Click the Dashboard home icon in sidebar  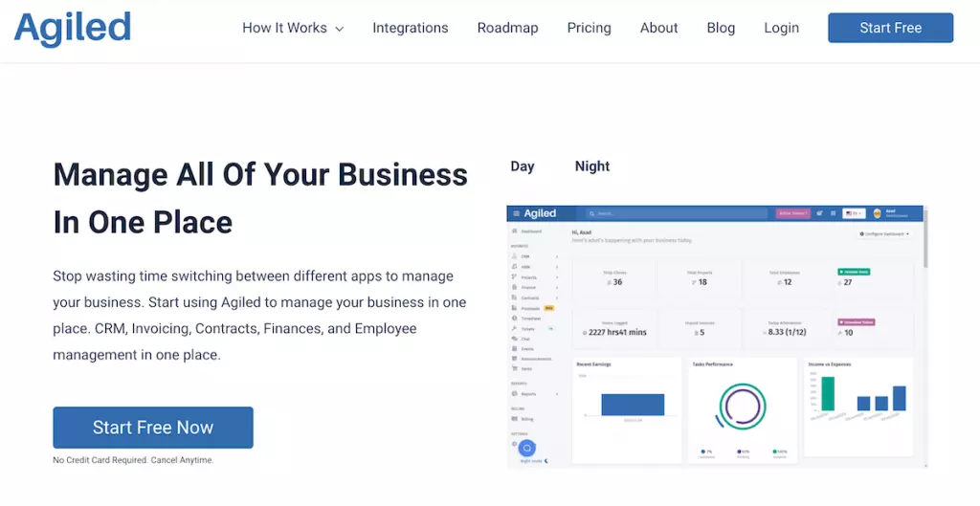point(514,231)
